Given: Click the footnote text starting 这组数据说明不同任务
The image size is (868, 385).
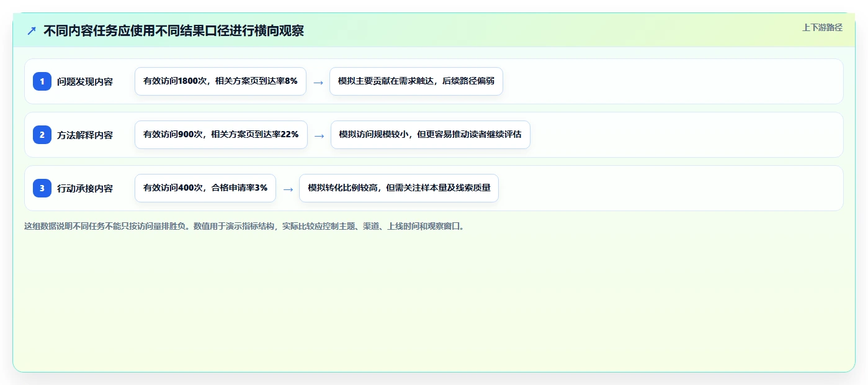Looking at the screenshot, I should 245,226.
